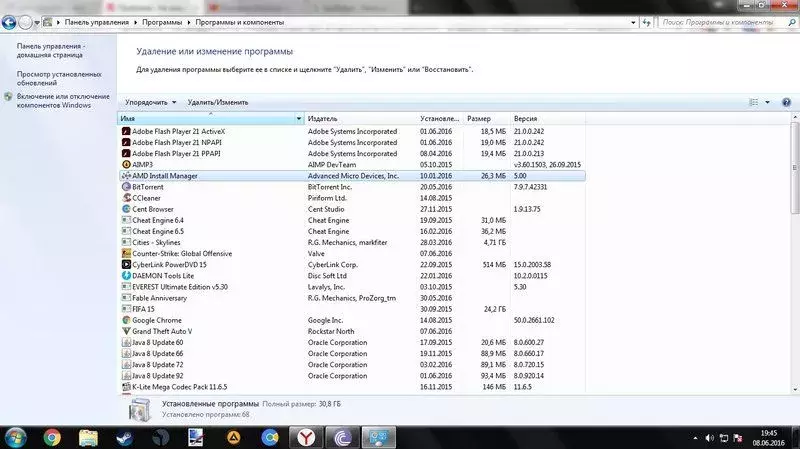Select the Cheat Engine 6.4 row
The image size is (800, 449).
(352, 220)
